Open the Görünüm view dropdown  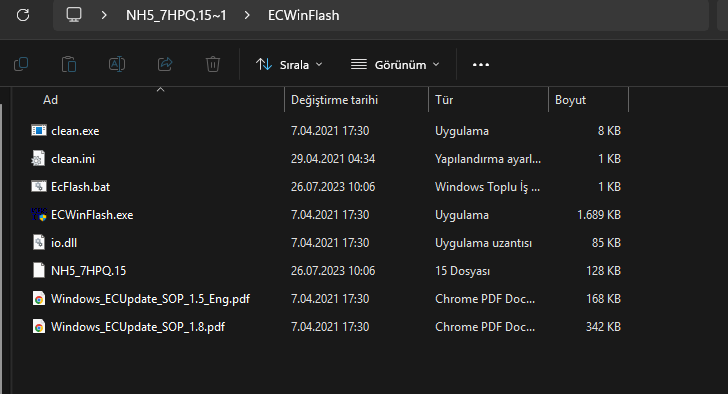point(395,65)
